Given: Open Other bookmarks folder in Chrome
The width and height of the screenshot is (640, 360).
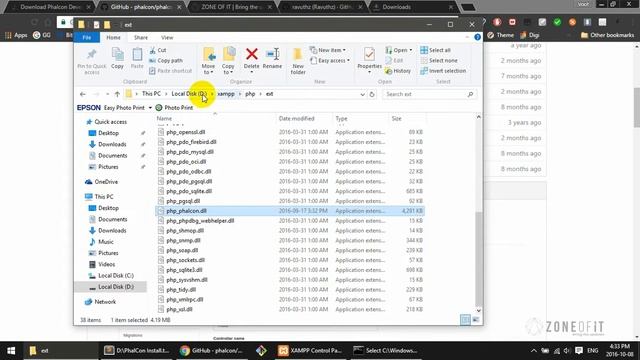Looking at the screenshot, I should pyautogui.click(x=607, y=35).
